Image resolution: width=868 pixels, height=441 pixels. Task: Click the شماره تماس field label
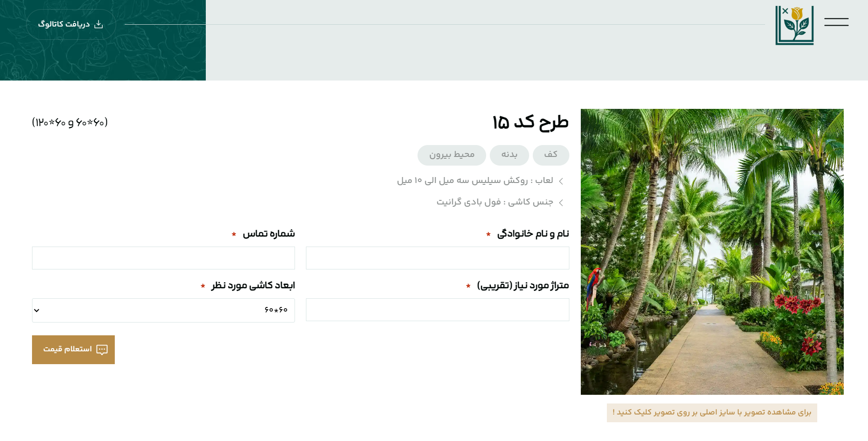[x=268, y=234]
